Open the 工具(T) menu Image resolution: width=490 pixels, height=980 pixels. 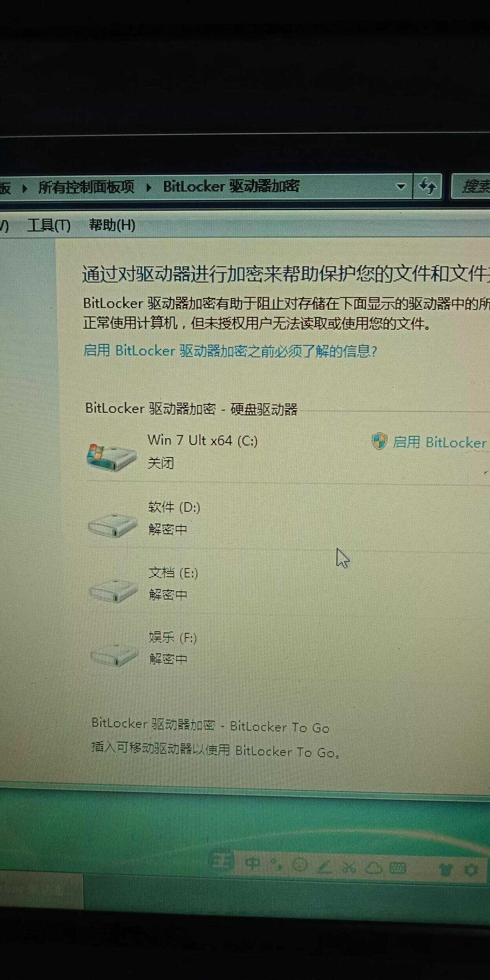(49, 225)
